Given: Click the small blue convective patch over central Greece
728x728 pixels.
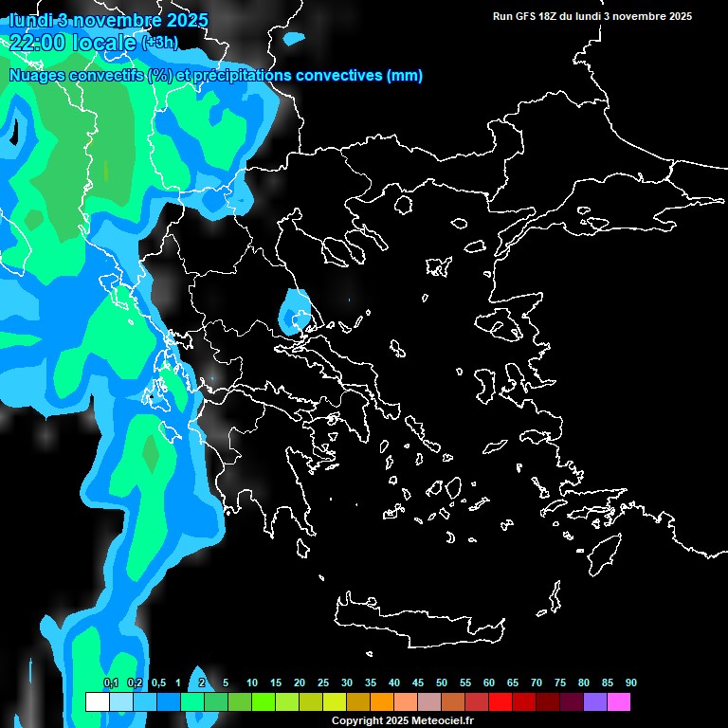Looking at the screenshot, I should 295,309.
